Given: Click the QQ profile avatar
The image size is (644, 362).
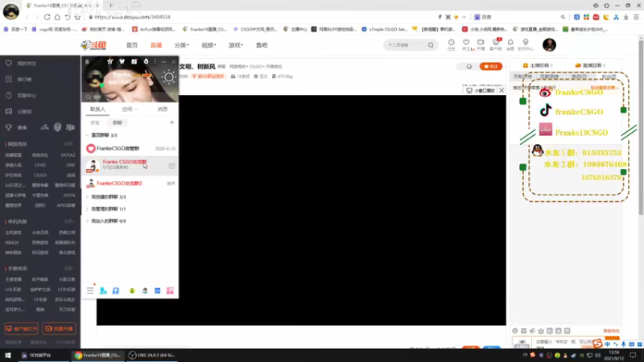Looking at the screenshot, I should click(x=95, y=79).
